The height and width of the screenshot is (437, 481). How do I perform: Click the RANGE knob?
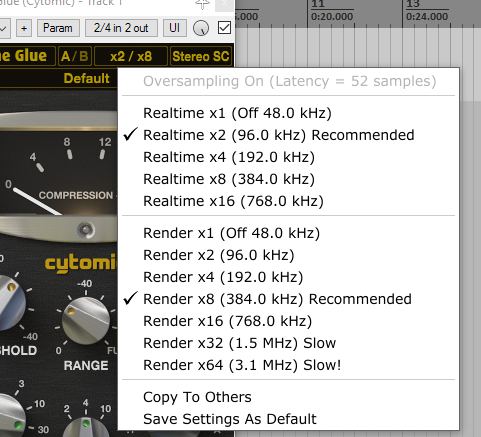[x=86, y=321]
